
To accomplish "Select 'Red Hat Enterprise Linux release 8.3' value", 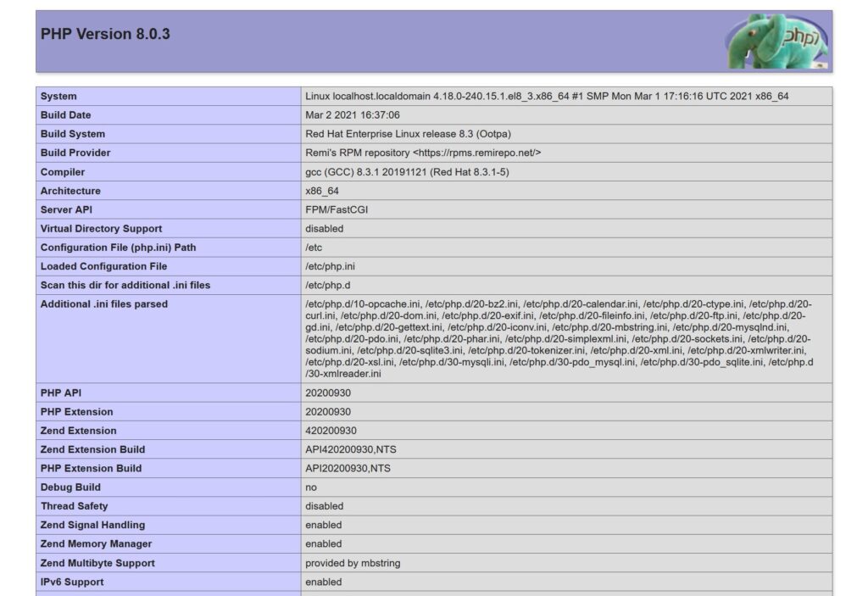I will pyautogui.click(x=408, y=134).
